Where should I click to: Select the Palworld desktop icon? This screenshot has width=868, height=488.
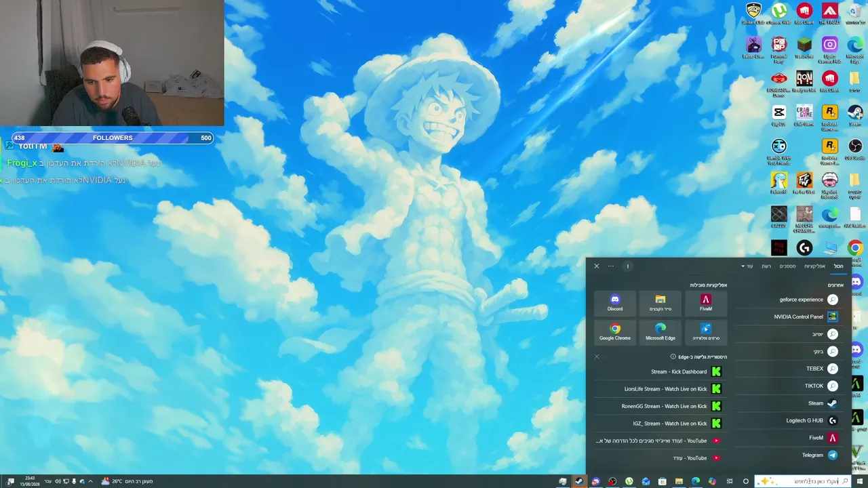click(x=779, y=183)
